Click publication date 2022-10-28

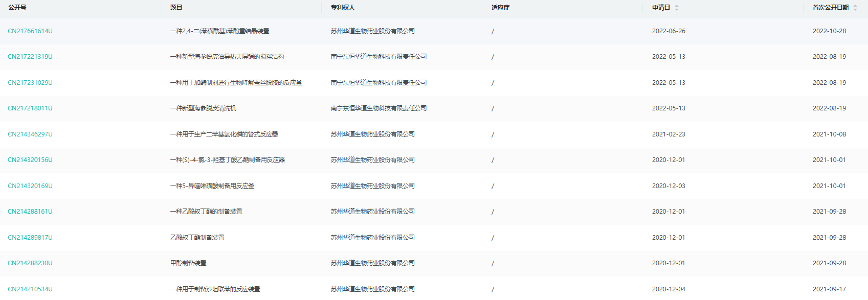pos(829,31)
